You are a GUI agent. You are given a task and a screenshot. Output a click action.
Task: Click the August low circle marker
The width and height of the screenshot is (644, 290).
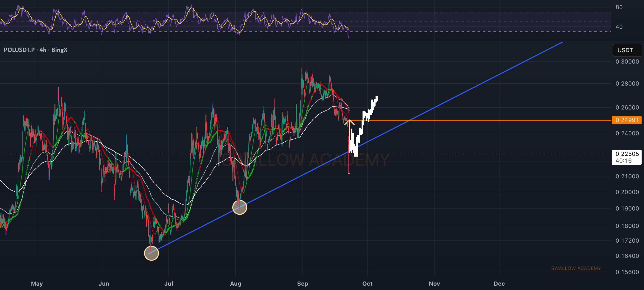point(240,207)
